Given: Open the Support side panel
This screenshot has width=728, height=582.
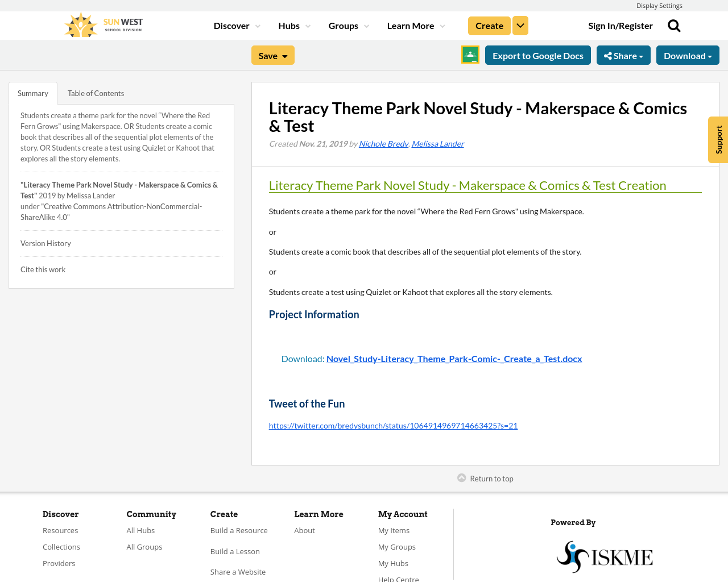Looking at the screenshot, I should [718, 140].
